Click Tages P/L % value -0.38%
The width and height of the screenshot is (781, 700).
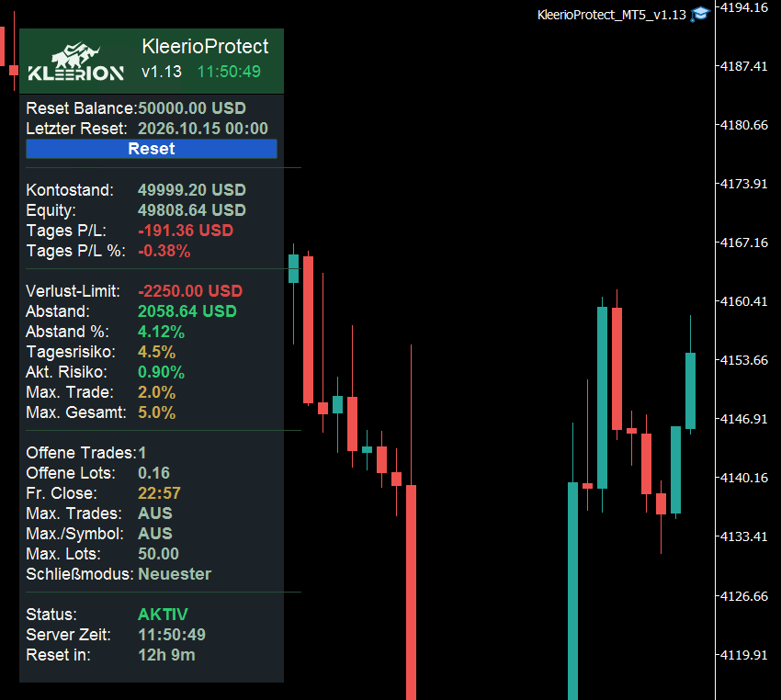[164, 251]
